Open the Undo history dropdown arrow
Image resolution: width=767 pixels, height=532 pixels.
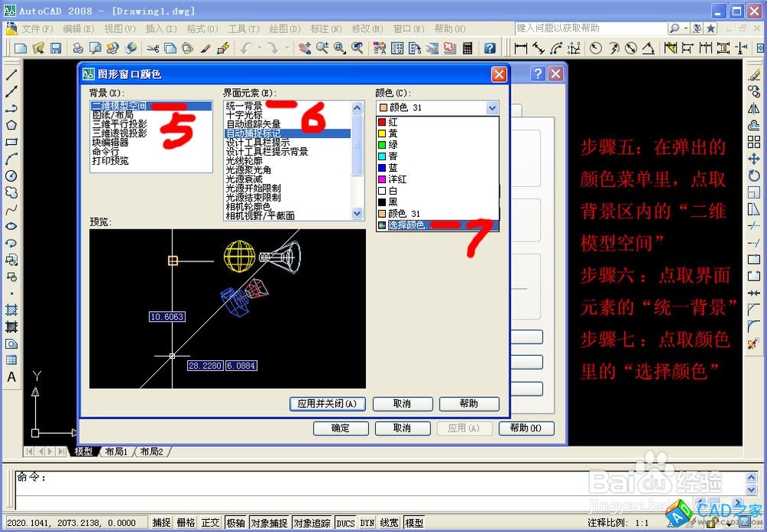coord(259,48)
